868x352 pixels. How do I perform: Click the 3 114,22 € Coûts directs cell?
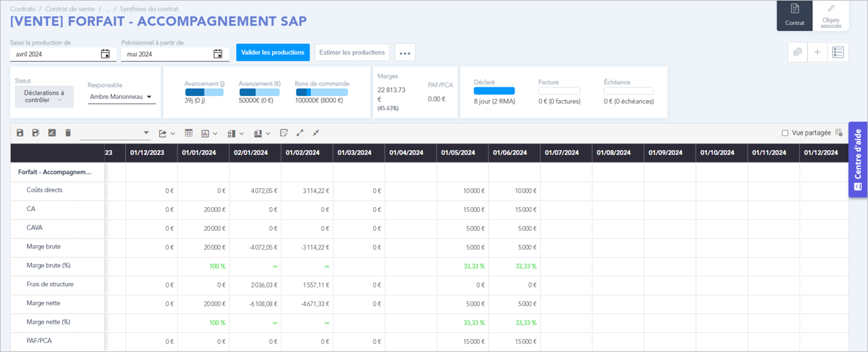(x=307, y=191)
